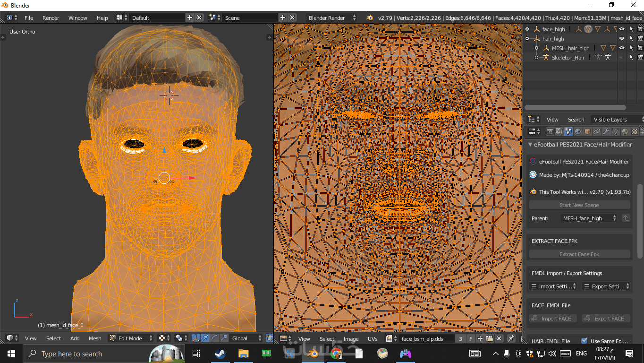Screen dimensions: 644x363
Task: Toggle selectability arrow for face_high
Action: point(631,29)
